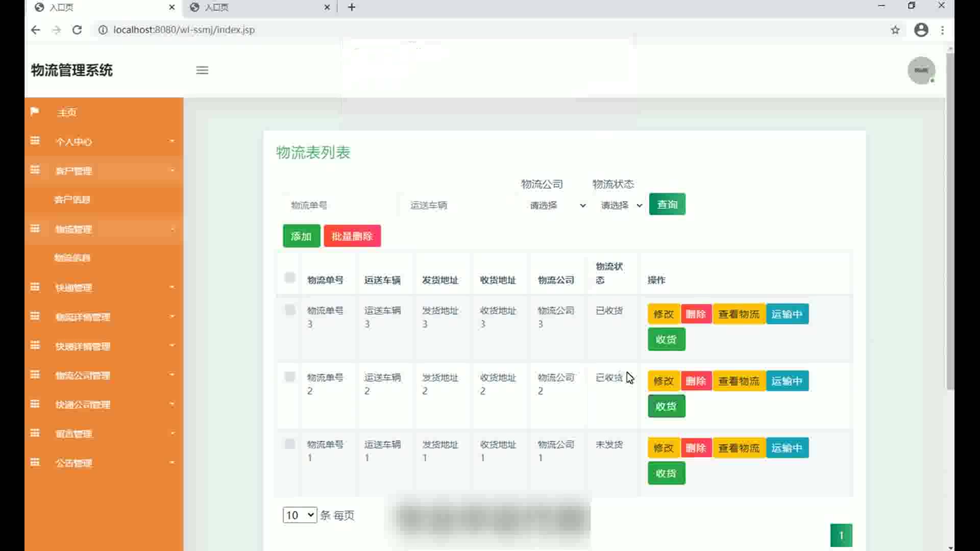Screen dimensions: 980x551
Task: Open a new browser tab with plus icon
Action: point(352,7)
